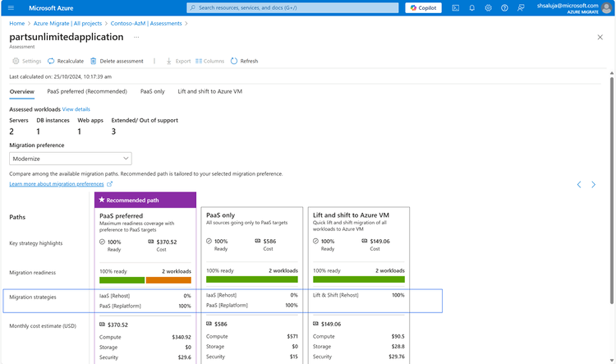
Task: Switch to Lift and shift to Azure VM tab
Action: [210, 92]
